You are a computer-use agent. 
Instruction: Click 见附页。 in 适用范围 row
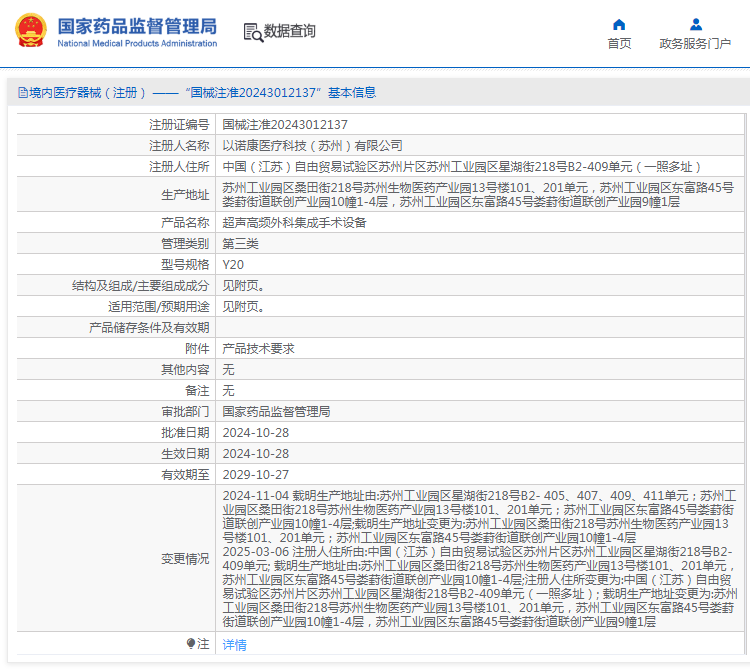pyautogui.click(x=243, y=307)
